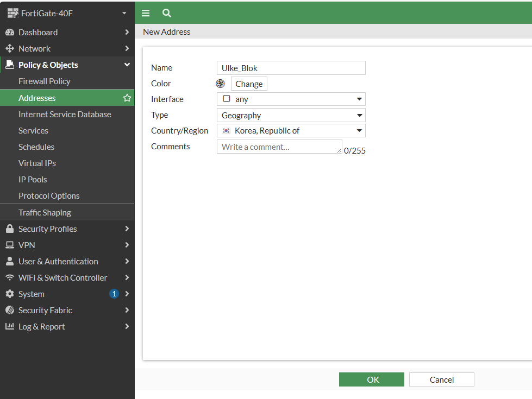Expand the Network menu chevron
This screenshot has width=532, height=399.
[127, 48]
